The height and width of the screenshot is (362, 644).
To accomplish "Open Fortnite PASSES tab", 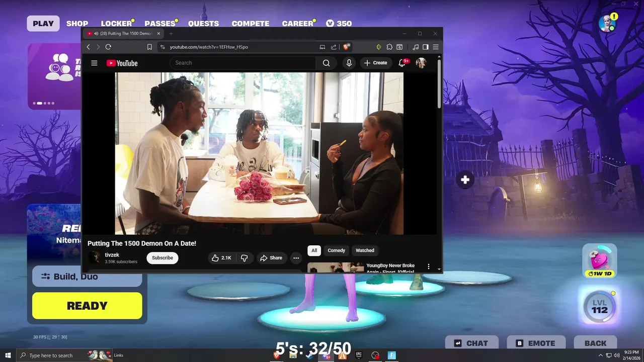I will click(160, 24).
